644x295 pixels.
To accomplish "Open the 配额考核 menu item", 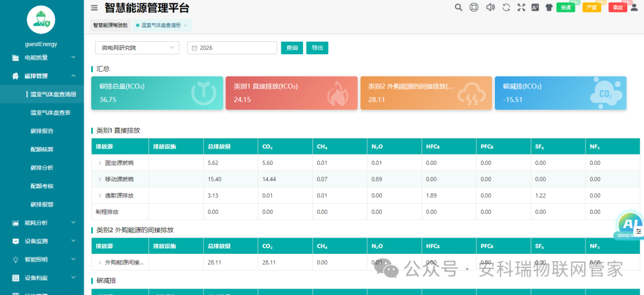I will [x=42, y=186].
